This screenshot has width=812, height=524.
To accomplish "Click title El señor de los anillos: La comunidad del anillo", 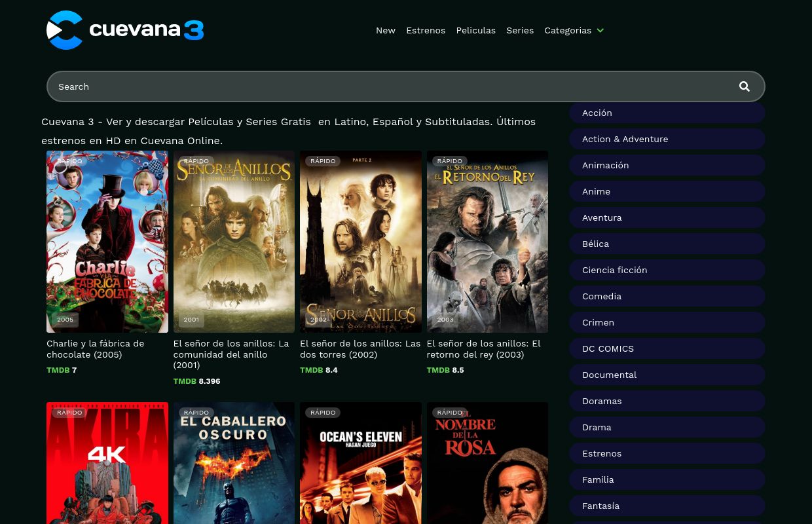I will [x=231, y=354].
